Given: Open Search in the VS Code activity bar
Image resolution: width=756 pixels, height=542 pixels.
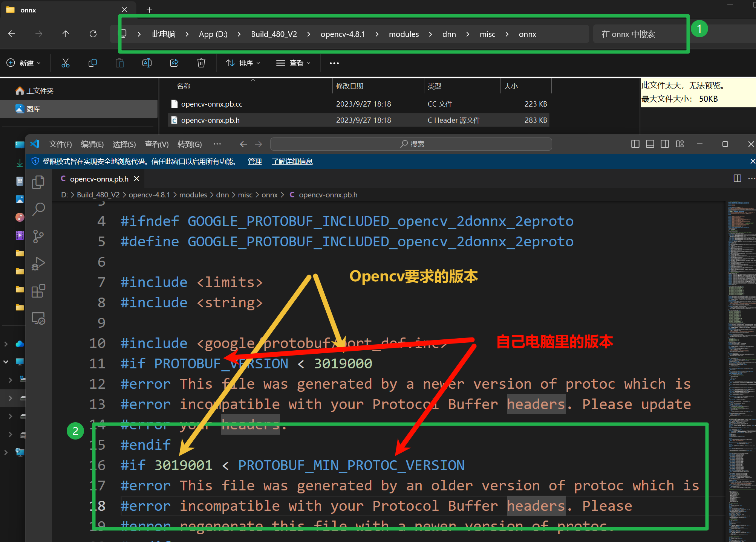Looking at the screenshot, I should (x=39, y=209).
